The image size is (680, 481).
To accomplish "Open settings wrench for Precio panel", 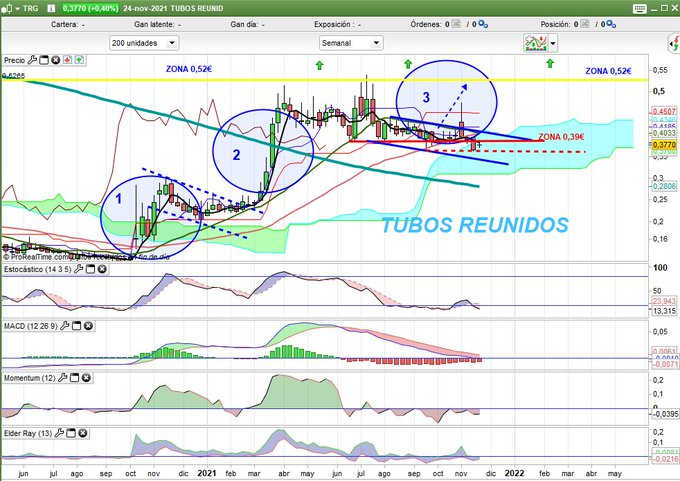I will pos(32,60).
